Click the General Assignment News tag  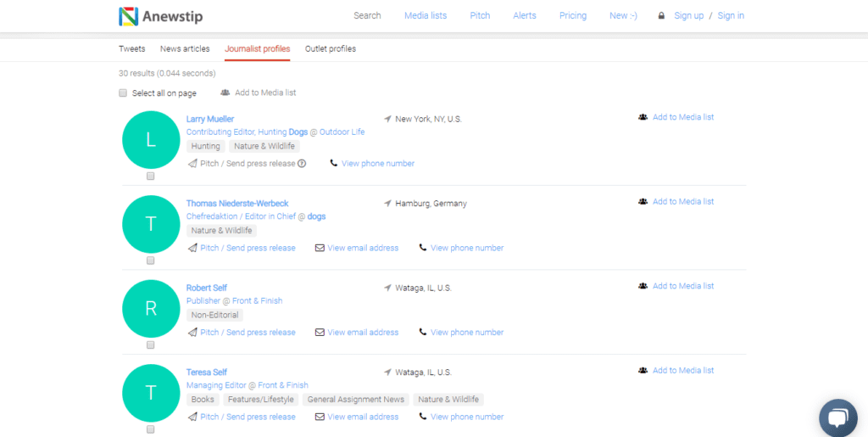click(356, 400)
